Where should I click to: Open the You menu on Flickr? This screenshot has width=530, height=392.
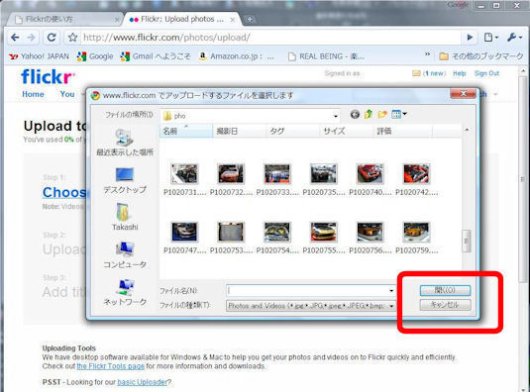67,94
